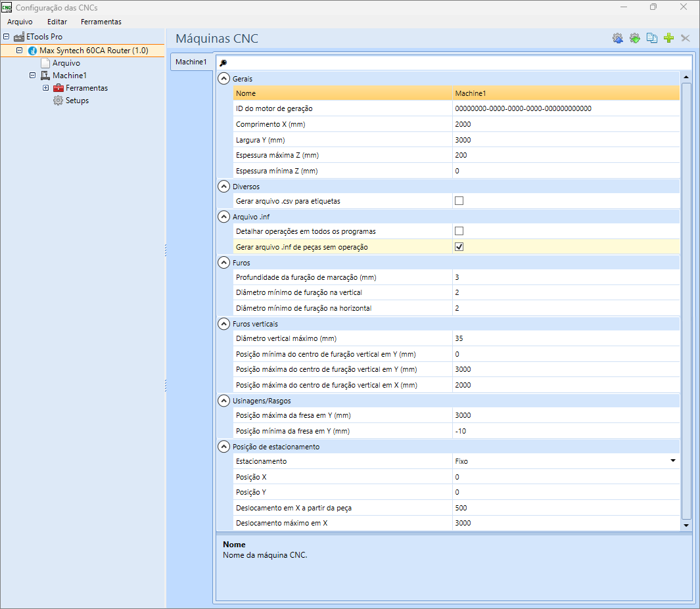Click the Comprimento X value field

point(566,124)
